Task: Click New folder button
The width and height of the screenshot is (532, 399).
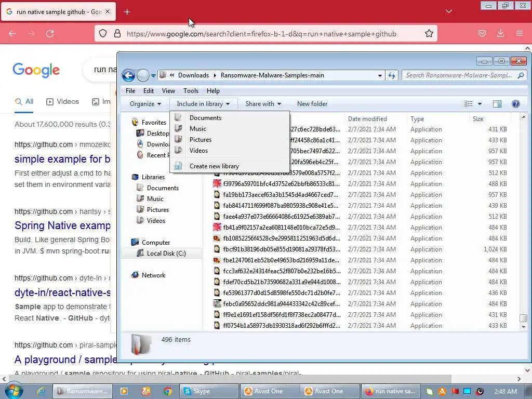Action: point(312,104)
